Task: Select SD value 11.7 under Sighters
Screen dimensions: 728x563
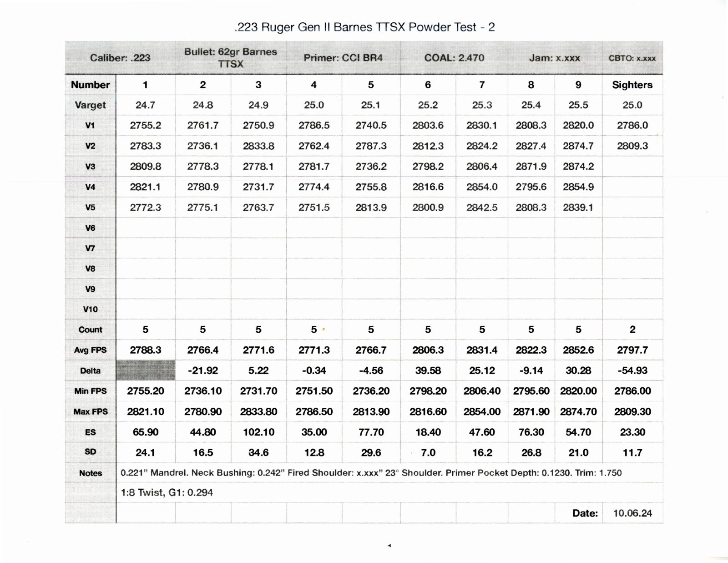Action: coord(632,453)
